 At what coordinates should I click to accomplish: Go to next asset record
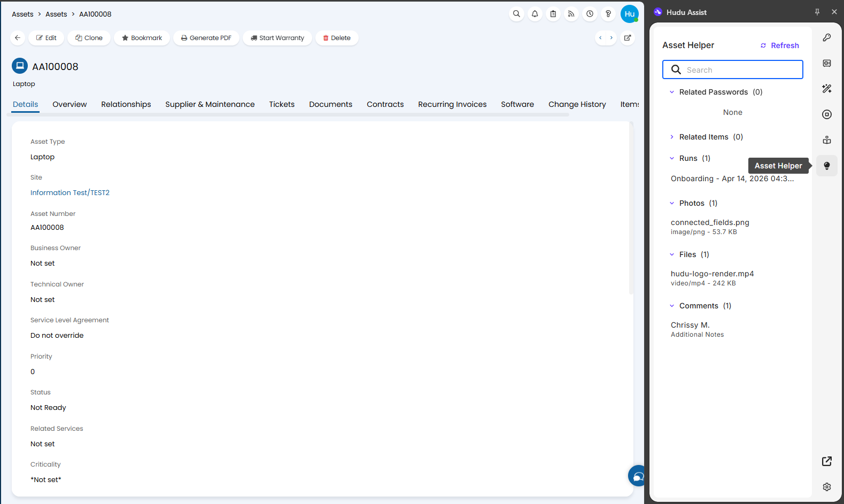[611, 38]
